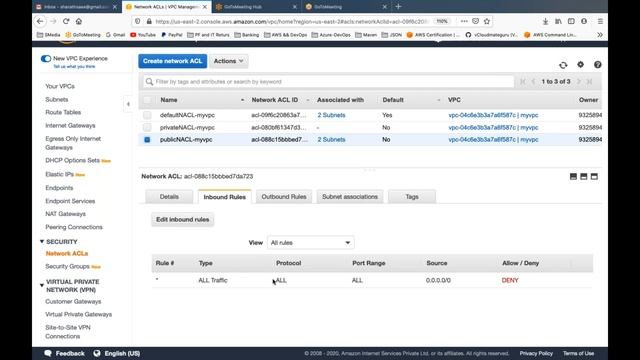This screenshot has height=360, width=640.
Task: Open Subnets in the sidebar
Action: coord(57,99)
